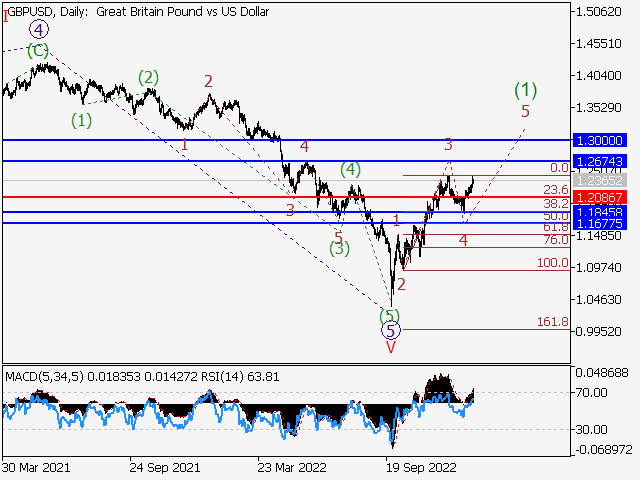Click the 1.35290 price axis label
Image resolution: width=640 pixels, height=480 pixels.
click(598, 108)
